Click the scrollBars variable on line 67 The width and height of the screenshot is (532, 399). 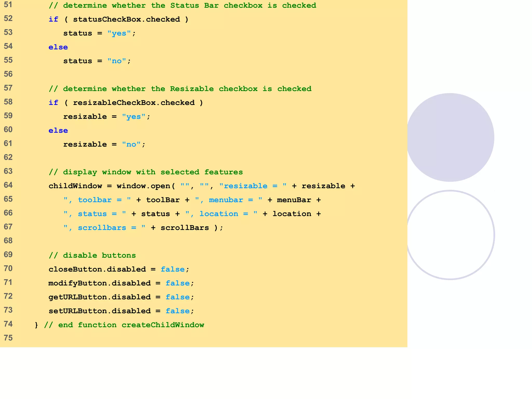(x=184, y=228)
